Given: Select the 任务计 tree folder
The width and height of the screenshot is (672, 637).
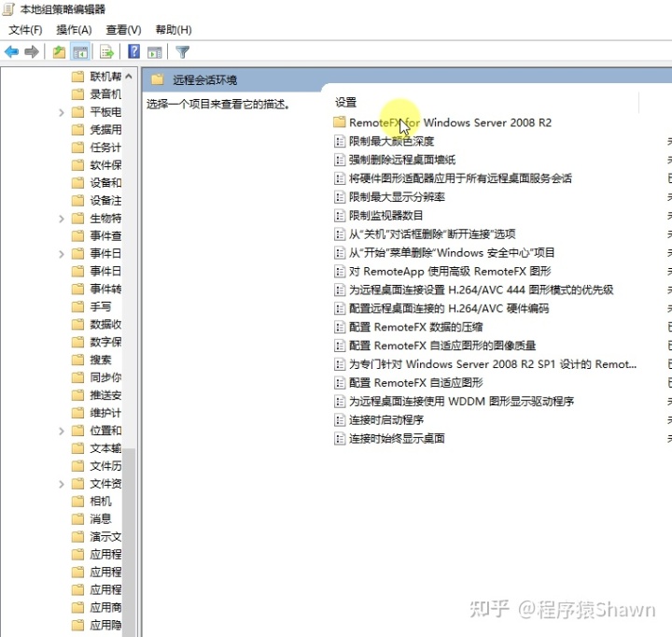Looking at the screenshot, I should click(x=96, y=148).
